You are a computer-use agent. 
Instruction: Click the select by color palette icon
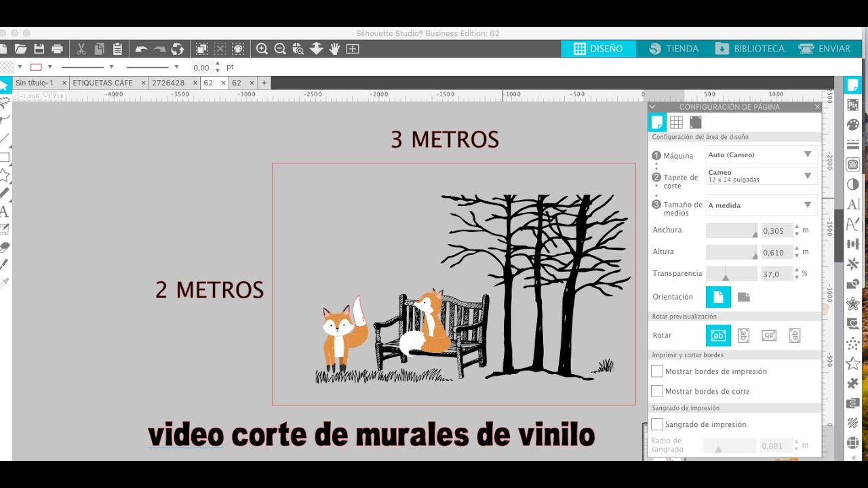point(238,49)
